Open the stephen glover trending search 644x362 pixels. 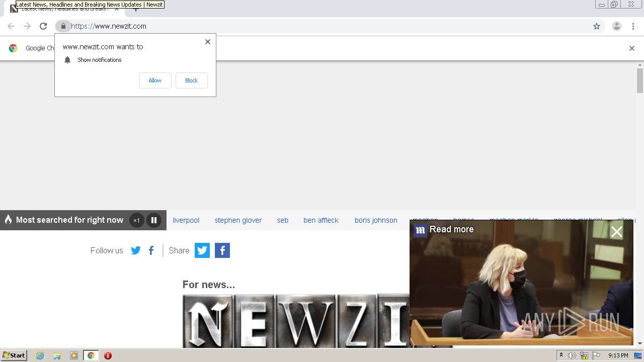click(238, 220)
